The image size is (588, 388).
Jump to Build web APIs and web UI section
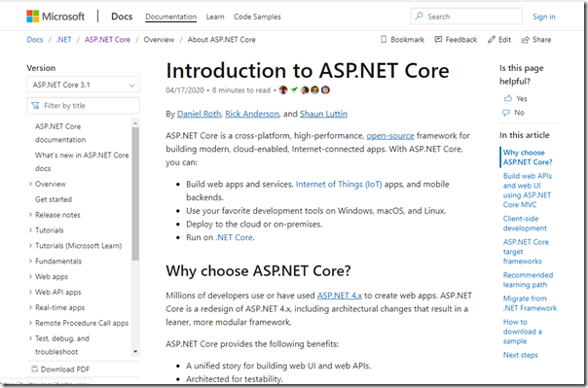528,191
